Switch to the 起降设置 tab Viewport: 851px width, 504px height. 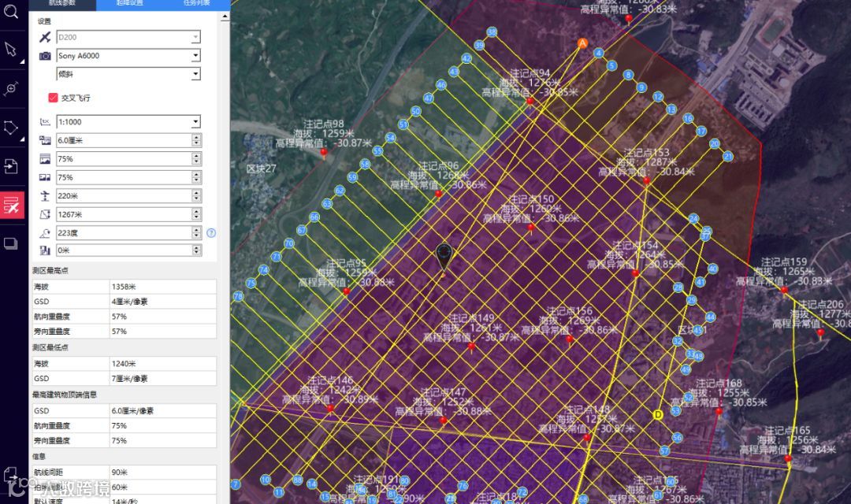tap(130, 3)
